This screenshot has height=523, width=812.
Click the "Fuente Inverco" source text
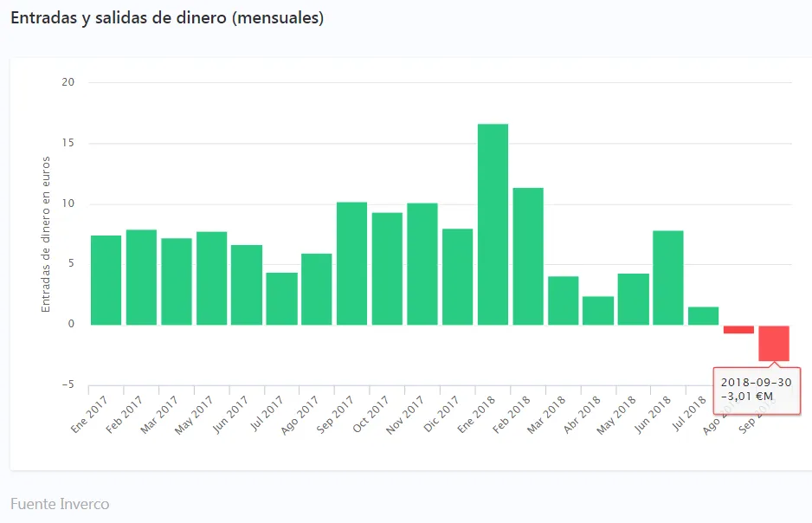click(60, 504)
